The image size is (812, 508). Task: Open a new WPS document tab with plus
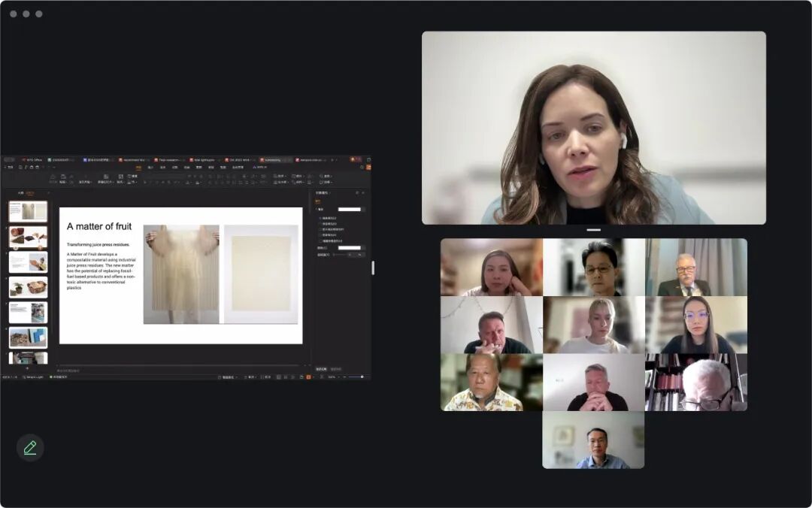332,160
